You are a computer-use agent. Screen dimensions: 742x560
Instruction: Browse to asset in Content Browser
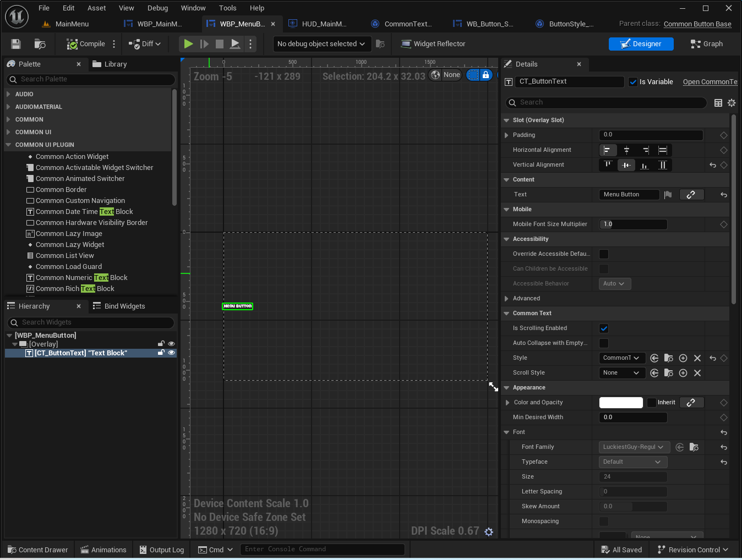pos(40,44)
